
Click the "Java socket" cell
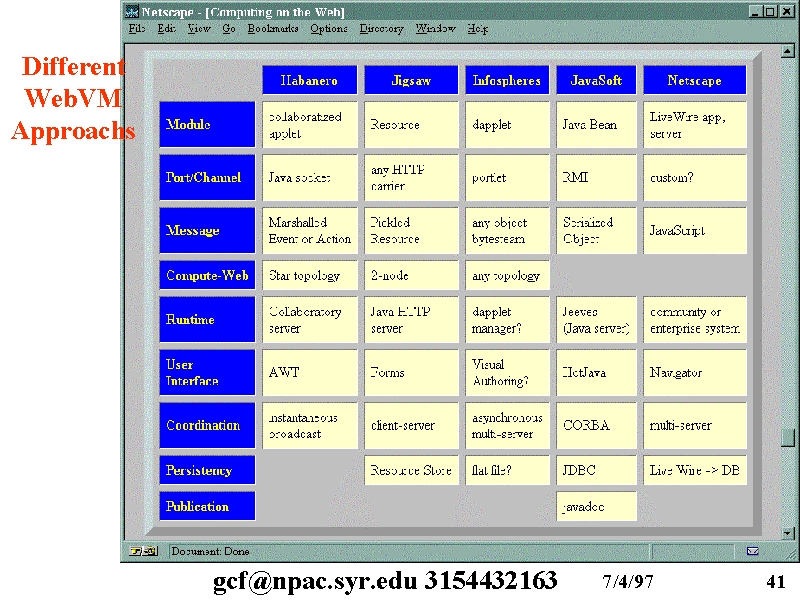click(310, 178)
